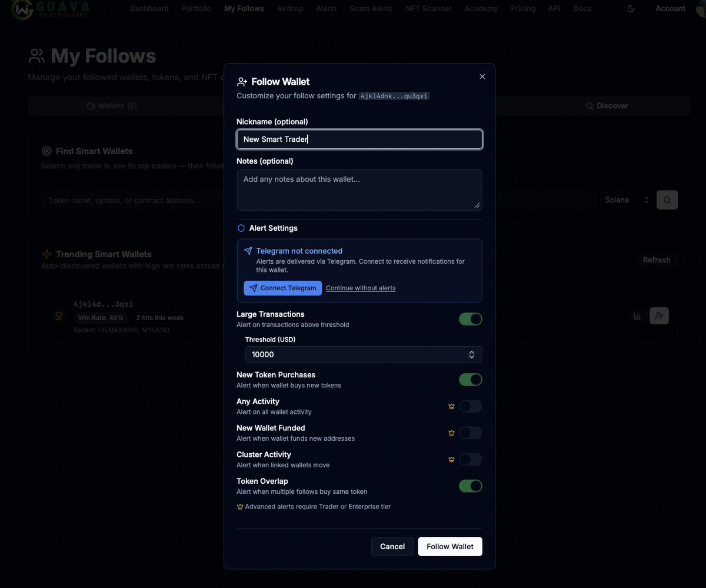Toggle Token Overlap alert switch
Viewport: 706px width, 588px height.
471,486
